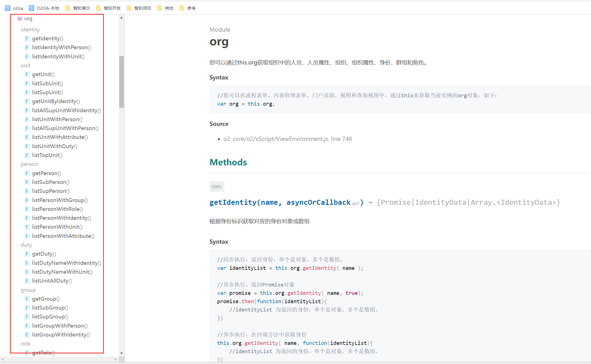
Task: Open listAllSupUnitWithIdentity() entry
Action: pyautogui.click(x=66, y=110)
